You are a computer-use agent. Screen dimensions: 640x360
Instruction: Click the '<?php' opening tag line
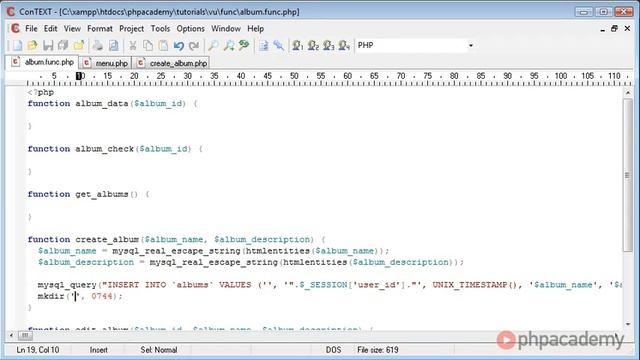(41, 93)
